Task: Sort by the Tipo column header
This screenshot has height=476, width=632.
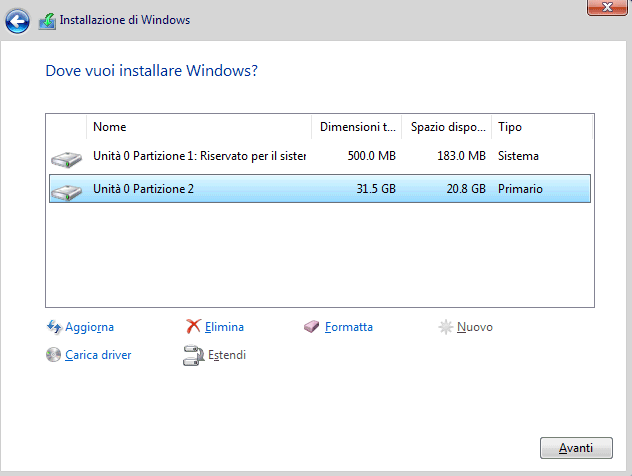Action: tap(542, 127)
